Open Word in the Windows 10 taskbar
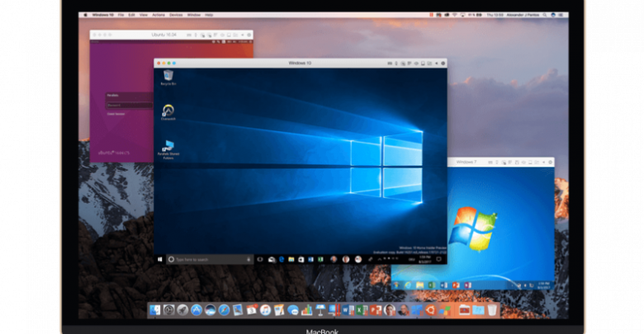Image resolution: width=644 pixels, height=334 pixels. click(x=311, y=259)
